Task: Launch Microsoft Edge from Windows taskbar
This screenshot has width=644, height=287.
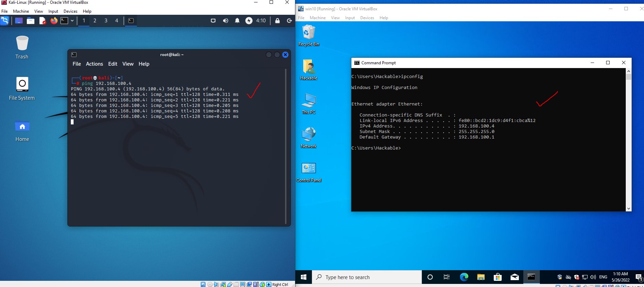Action: 464,277
